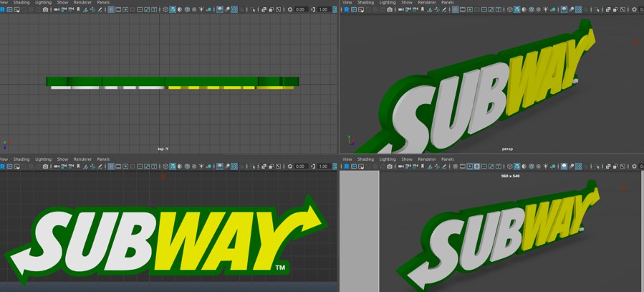Click Use Default Material icon in the top panel
This screenshot has width=644, height=292.
click(180, 9)
